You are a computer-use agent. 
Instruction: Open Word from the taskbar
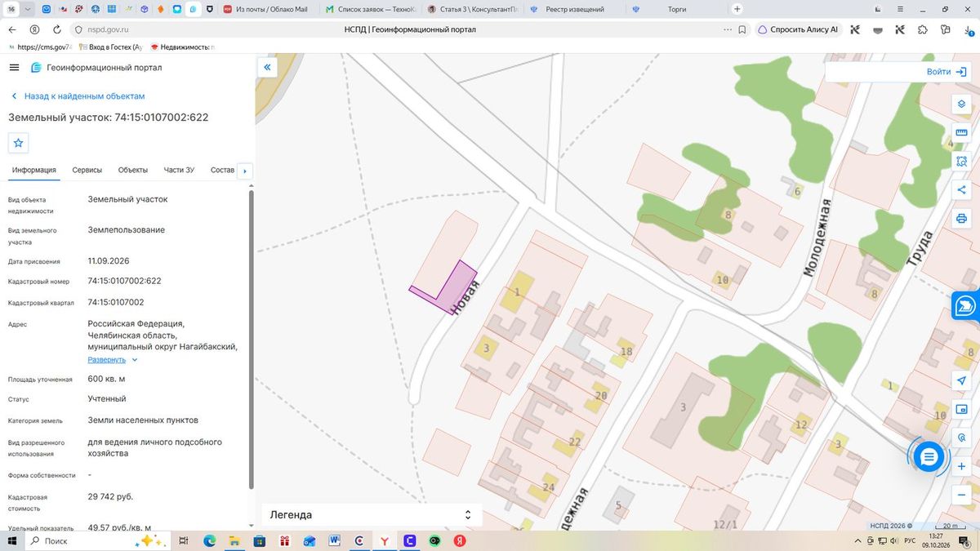[x=335, y=540]
